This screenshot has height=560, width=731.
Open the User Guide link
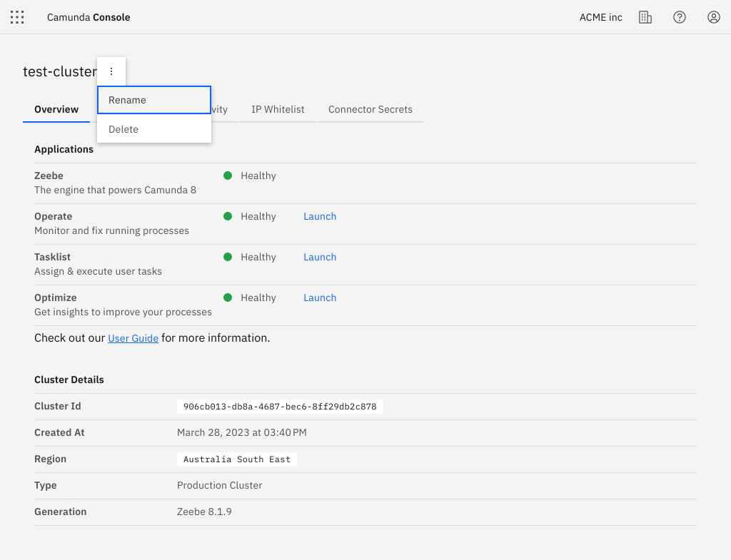133,338
